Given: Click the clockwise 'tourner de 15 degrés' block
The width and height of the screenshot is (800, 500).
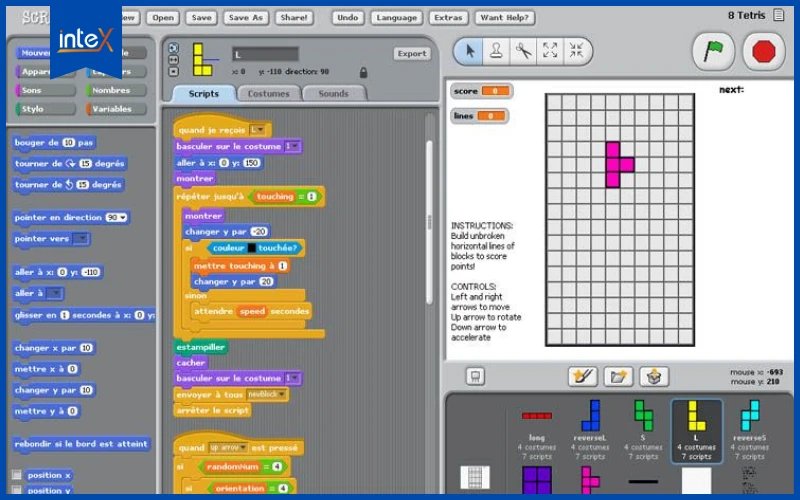Looking at the screenshot, I should pos(69,164).
